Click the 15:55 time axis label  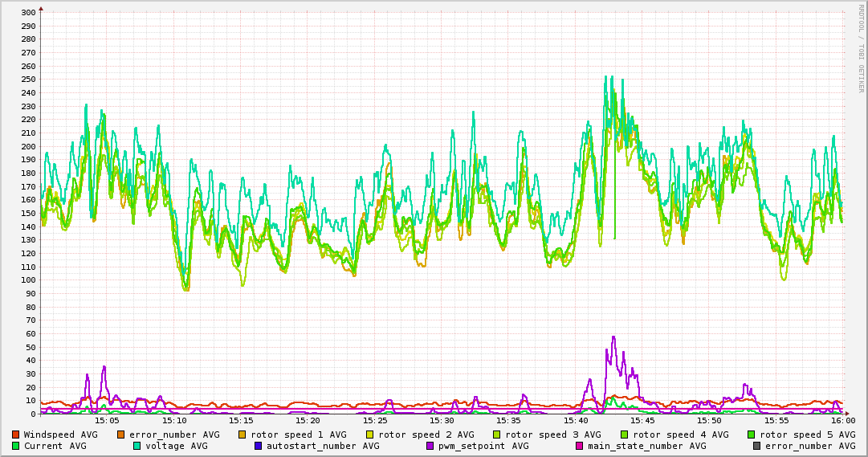pyautogui.click(x=776, y=421)
